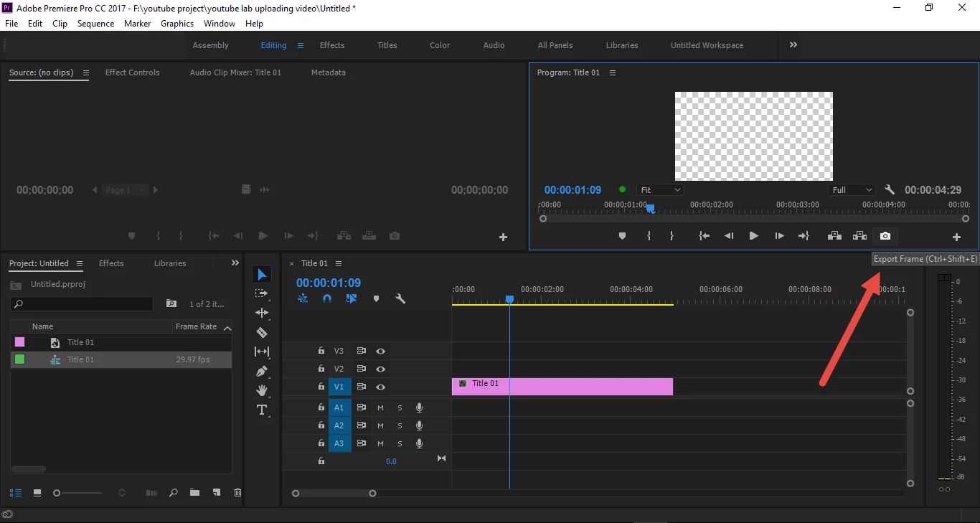
Task: Show hidden Project panel tabs chevron
Action: click(x=235, y=263)
